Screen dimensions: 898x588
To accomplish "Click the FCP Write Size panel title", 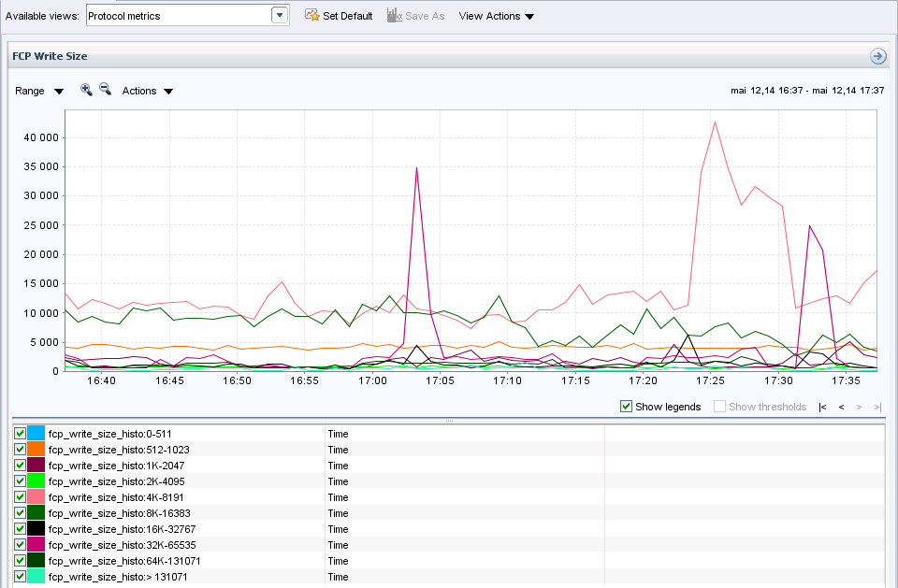I will coord(50,56).
